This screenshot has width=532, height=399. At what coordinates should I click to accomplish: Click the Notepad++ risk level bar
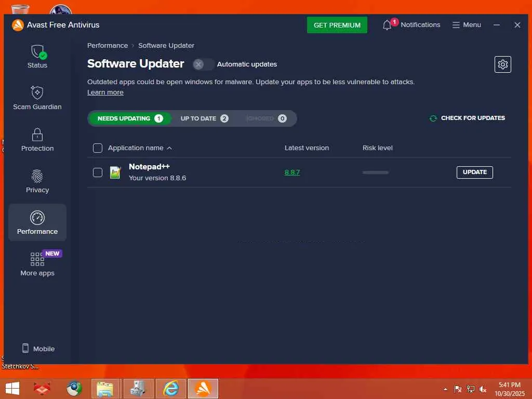(375, 172)
